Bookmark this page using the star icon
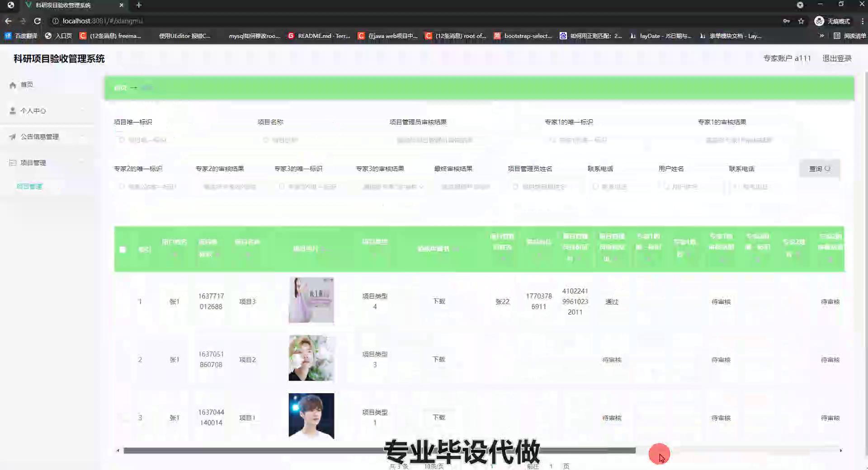 (801, 21)
